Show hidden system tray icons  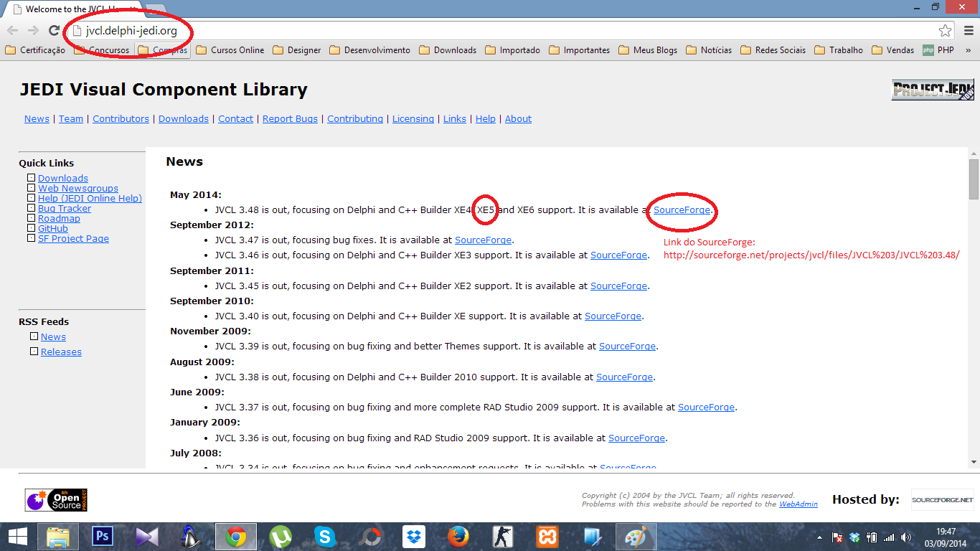tap(820, 537)
